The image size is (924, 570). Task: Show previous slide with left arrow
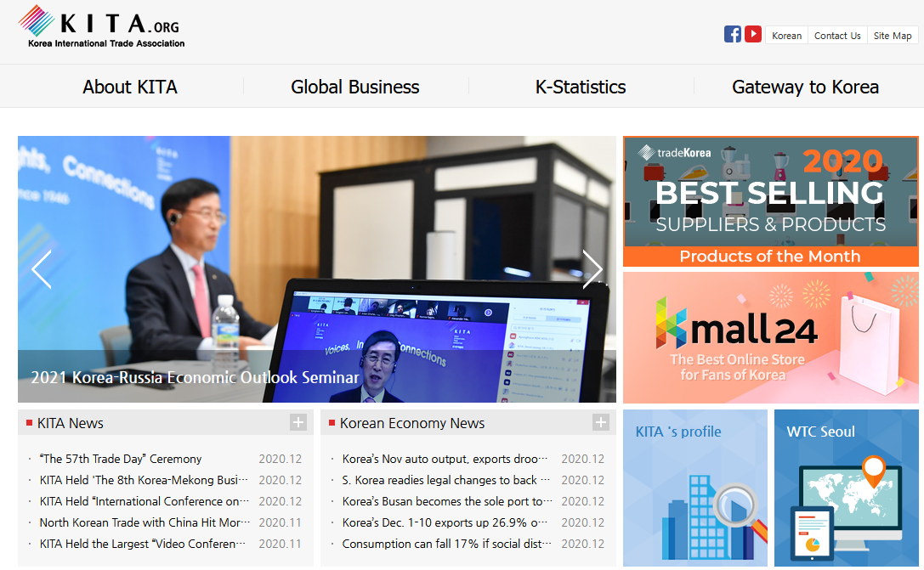pos(42,269)
